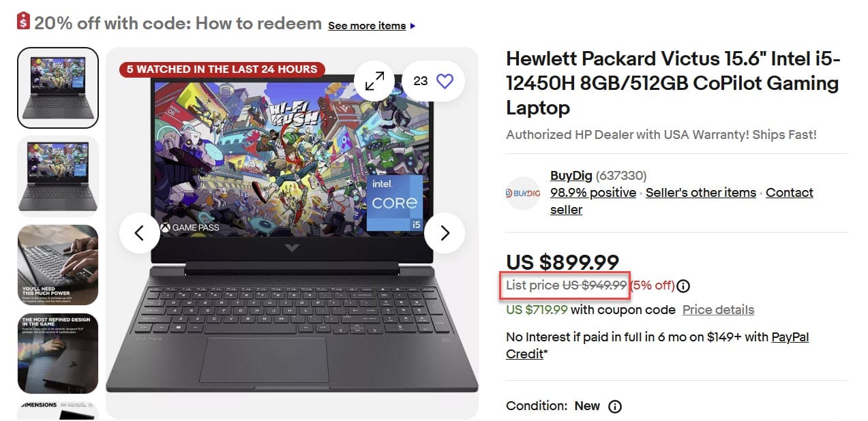Screen dimensions: 868x421
Task: Open the 'Seller's other items' link
Action: (x=700, y=193)
